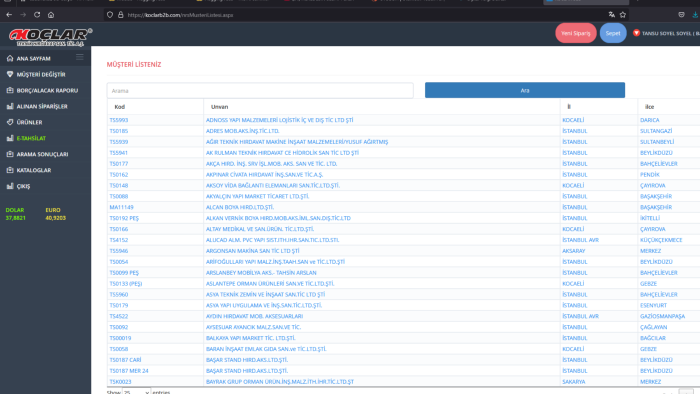Open the Sepet cart button

pos(613,33)
